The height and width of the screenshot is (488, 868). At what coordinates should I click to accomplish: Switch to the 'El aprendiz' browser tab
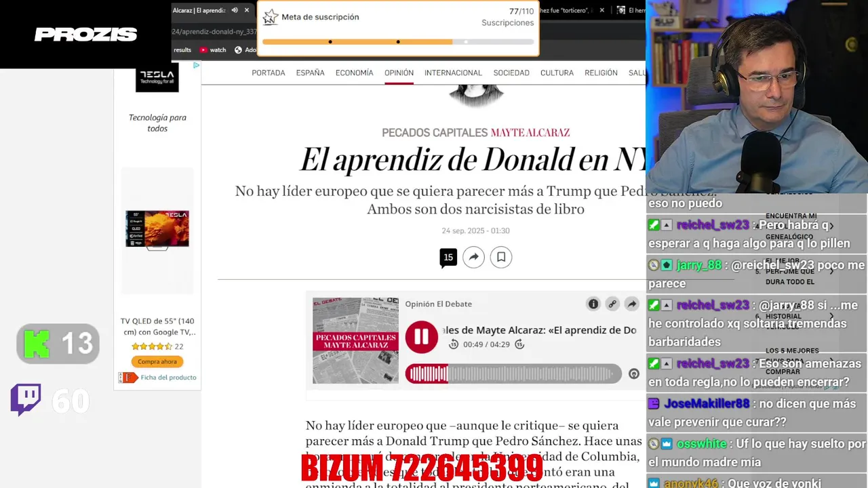click(199, 10)
